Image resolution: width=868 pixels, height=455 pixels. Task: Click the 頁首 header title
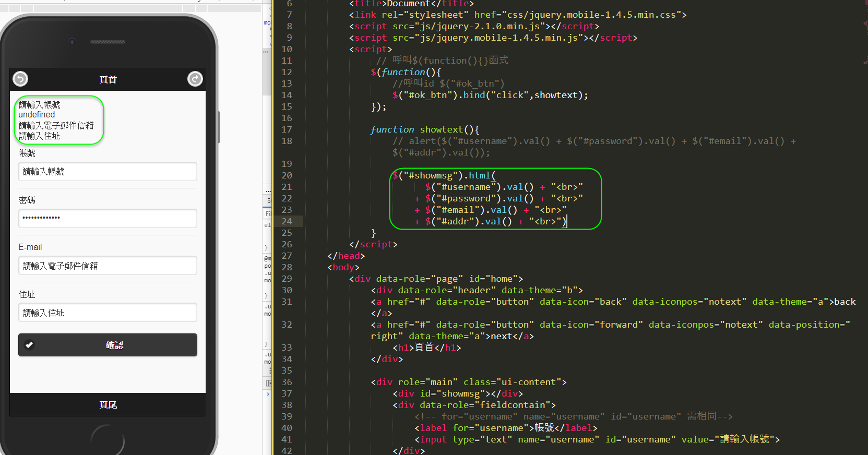coord(108,79)
